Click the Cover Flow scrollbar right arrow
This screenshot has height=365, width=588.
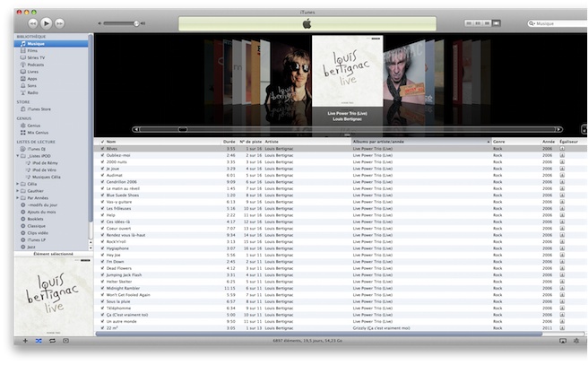(x=558, y=129)
